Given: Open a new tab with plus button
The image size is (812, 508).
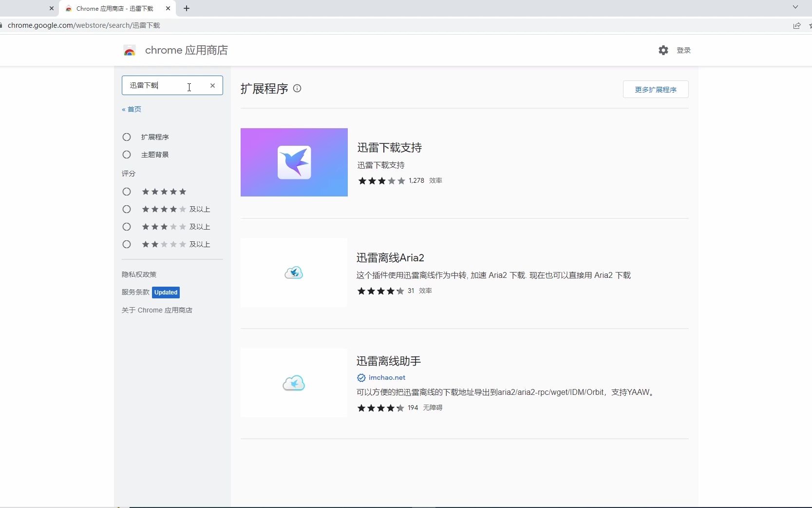Looking at the screenshot, I should pos(187,8).
